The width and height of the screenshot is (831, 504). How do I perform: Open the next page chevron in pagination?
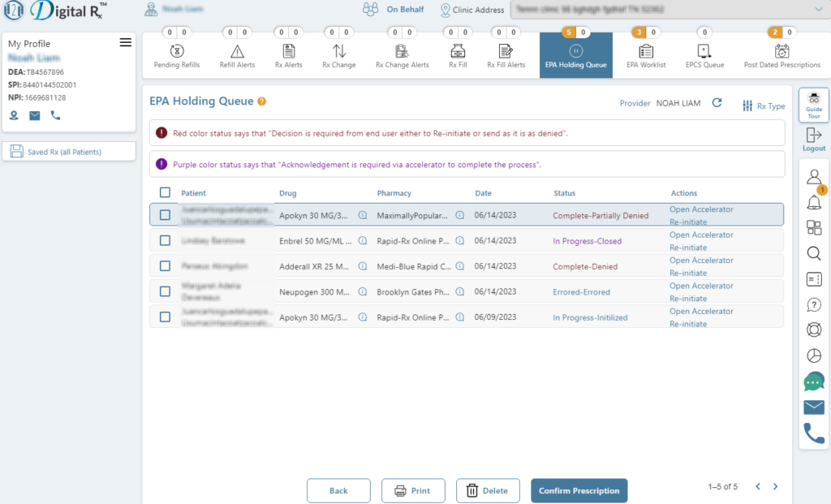[775, 486]
